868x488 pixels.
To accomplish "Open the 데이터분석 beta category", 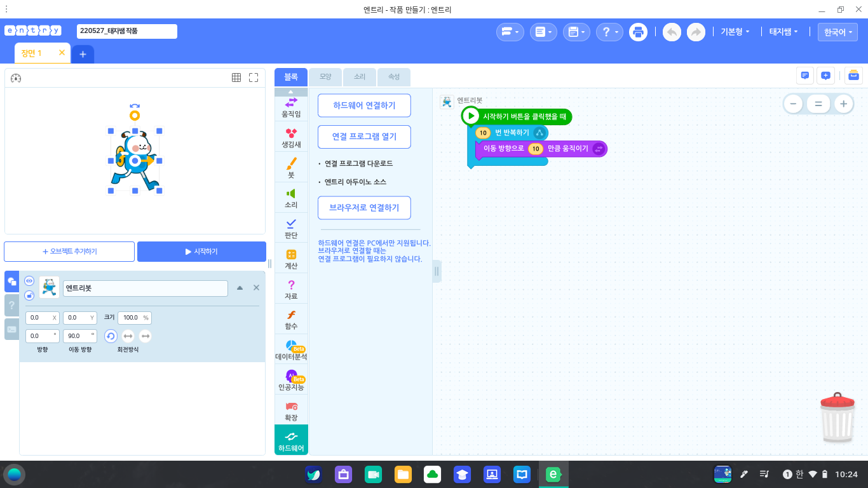I will (291, 350).
